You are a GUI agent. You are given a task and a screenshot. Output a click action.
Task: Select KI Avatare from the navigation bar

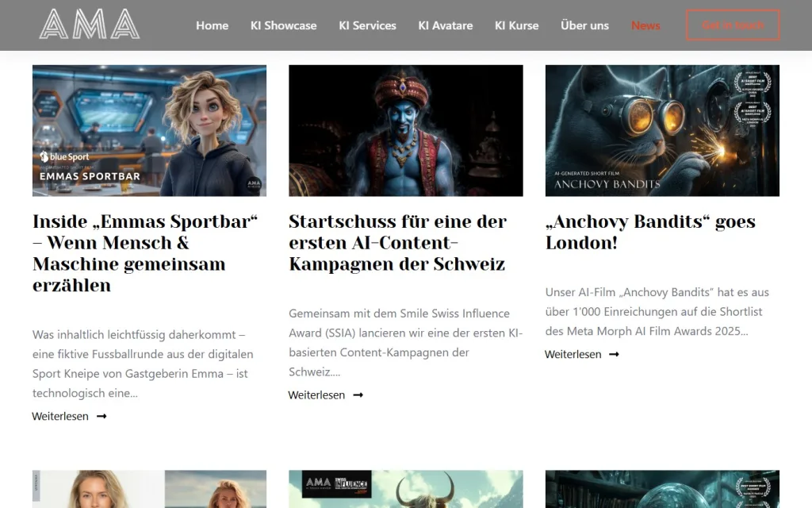pyautogui.click(x=445, y=25)
